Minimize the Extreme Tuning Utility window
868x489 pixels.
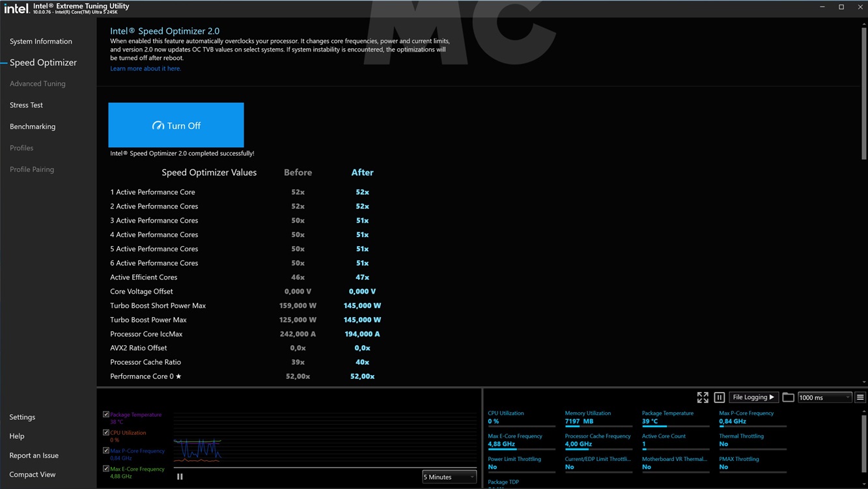[822, 7]
